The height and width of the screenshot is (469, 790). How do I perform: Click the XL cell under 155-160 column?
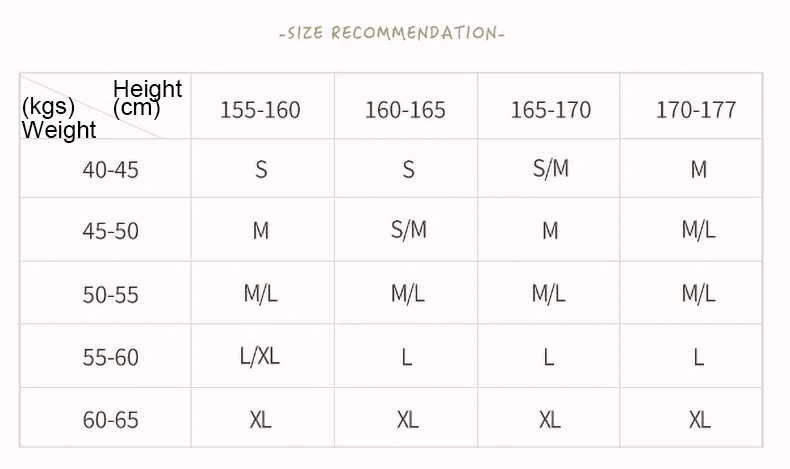coord(260,420)
